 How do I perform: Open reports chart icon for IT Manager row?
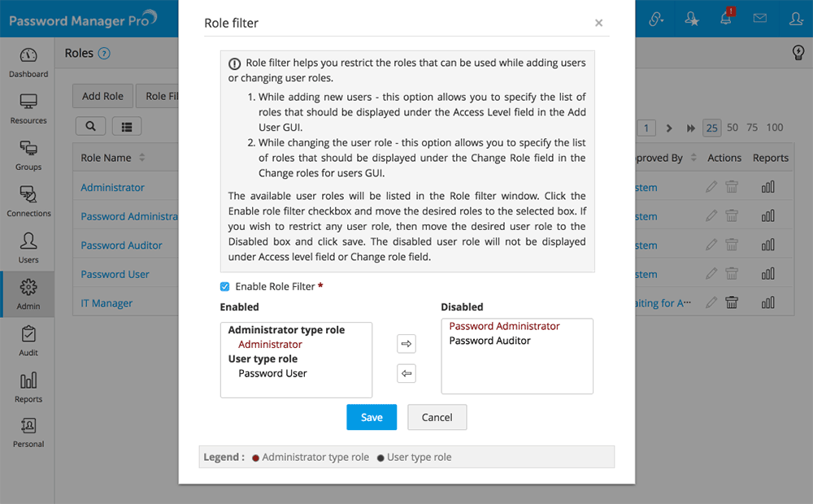pyautogui.click(x=767, y=302)
